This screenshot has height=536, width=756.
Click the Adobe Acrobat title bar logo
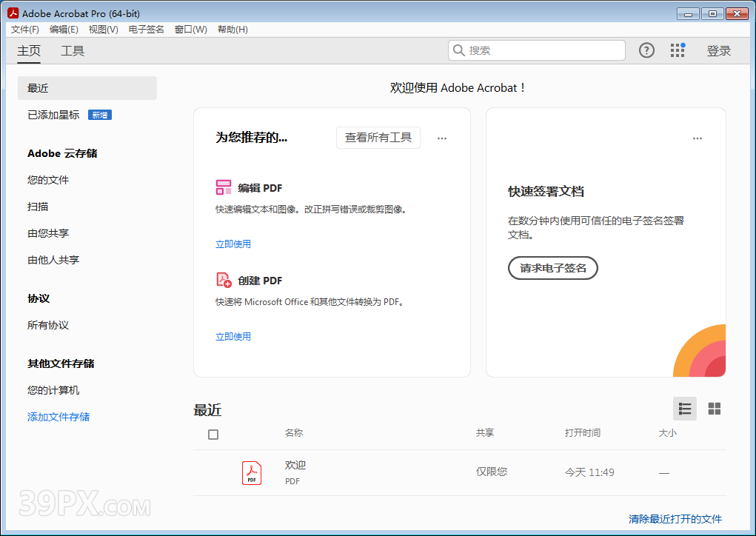click(x=13, y=13)
